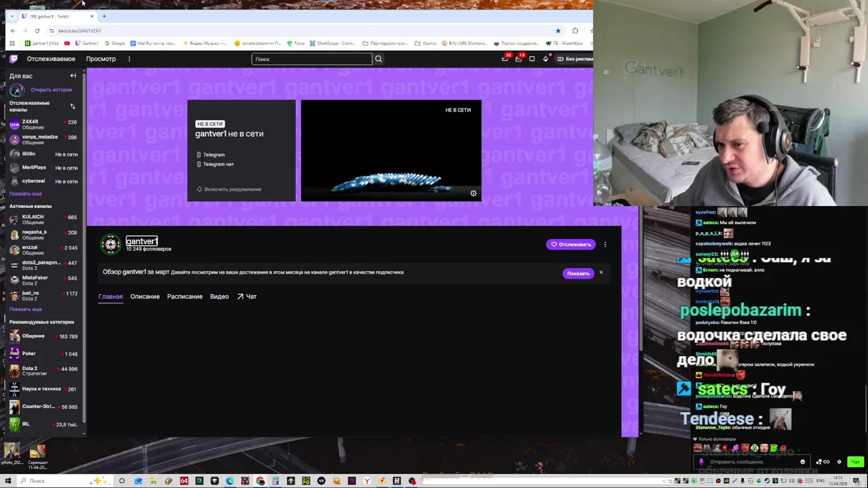The height and width of the screenshot is (488, 868).
Task: Open the Z4X4R followed channel
Action: click(x=43, y=123)
